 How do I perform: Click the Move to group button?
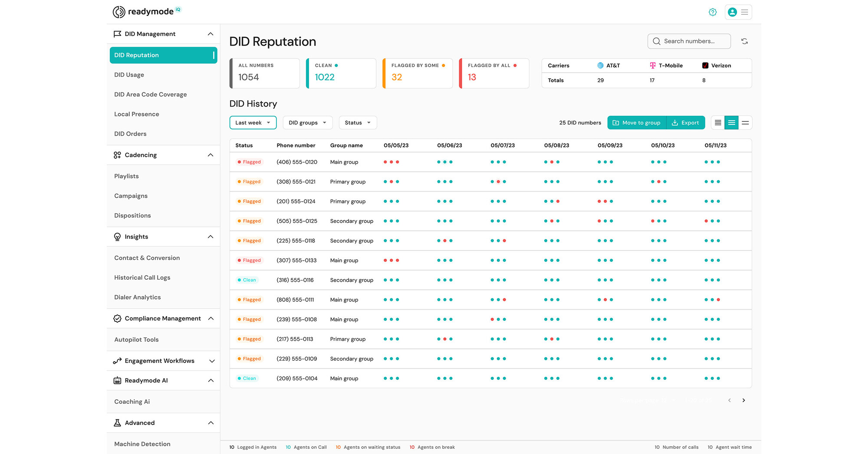tap(636, 123)
